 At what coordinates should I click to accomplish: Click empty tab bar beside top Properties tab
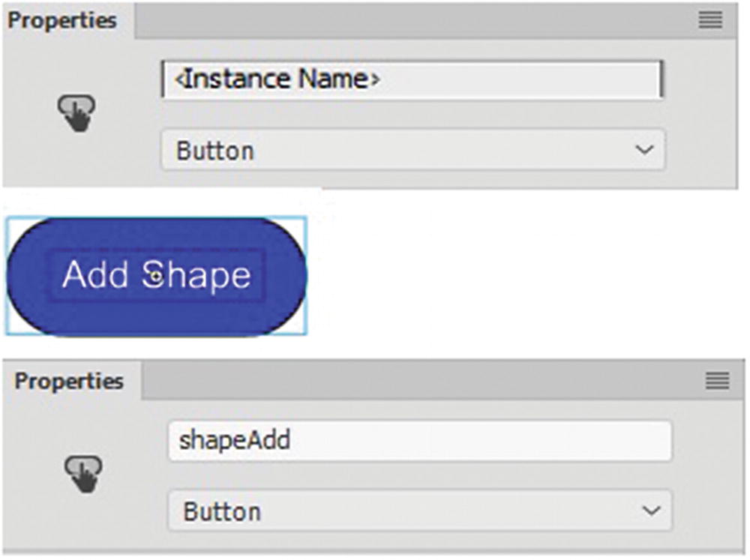[x=412, y=20]
